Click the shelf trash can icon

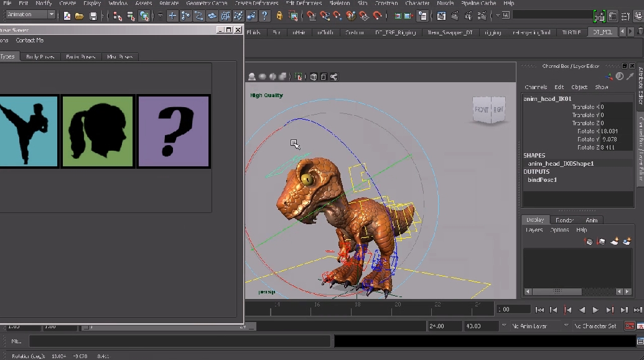(640, 32)
